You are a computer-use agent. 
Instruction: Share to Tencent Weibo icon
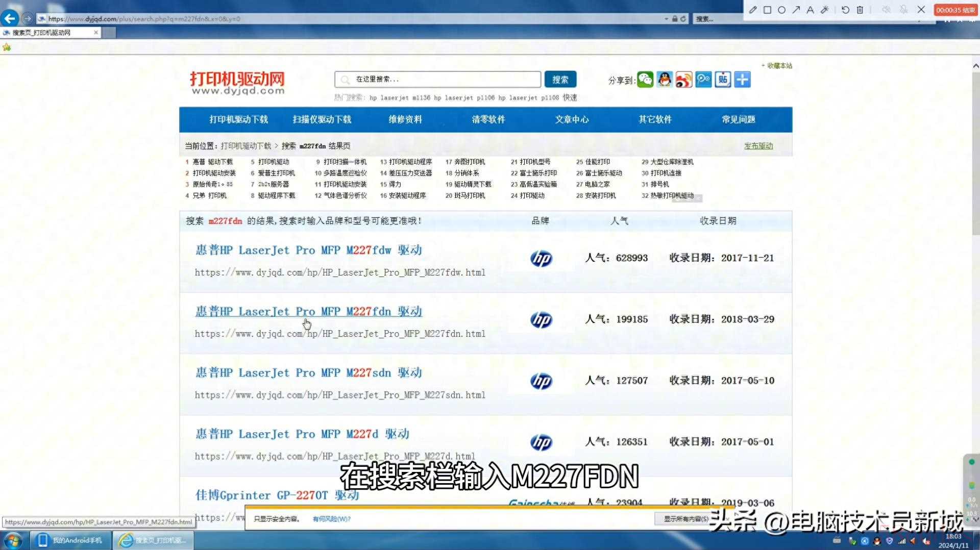[703, 80]
